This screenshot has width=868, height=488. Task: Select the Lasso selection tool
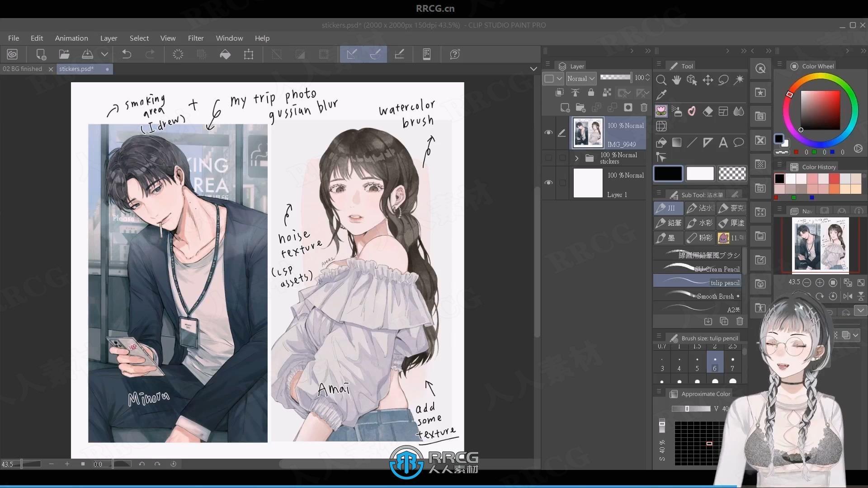click(x=723, y=80)
